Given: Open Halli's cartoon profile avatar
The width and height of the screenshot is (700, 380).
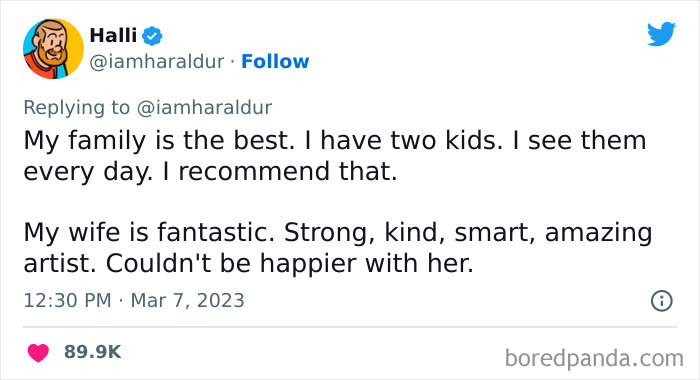Looking at the screenshot, I should coord(54,49).
